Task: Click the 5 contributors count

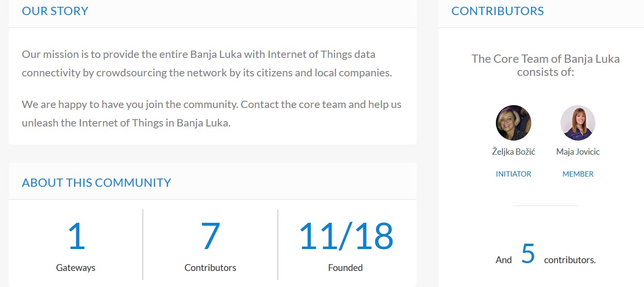Action: point(528,254)
